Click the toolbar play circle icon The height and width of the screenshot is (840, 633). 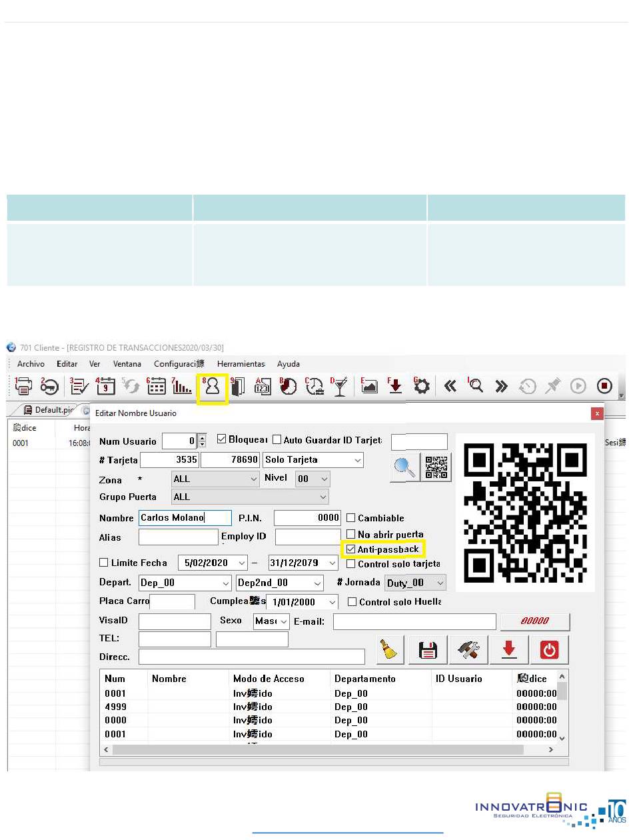(578, 387)
